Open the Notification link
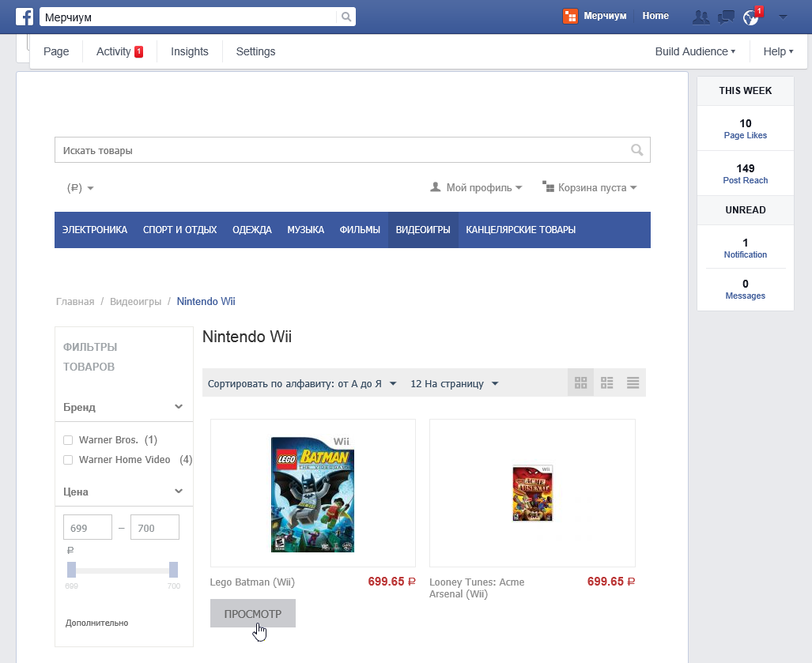The image size is (812, 663). pyautogui.click(x=746, y=254)
